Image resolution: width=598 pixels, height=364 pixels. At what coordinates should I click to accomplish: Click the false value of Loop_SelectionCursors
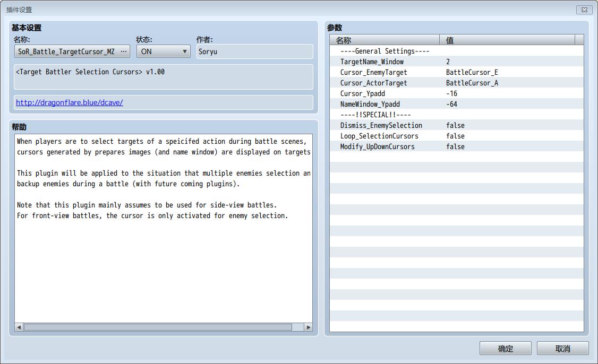pos(455,136)
